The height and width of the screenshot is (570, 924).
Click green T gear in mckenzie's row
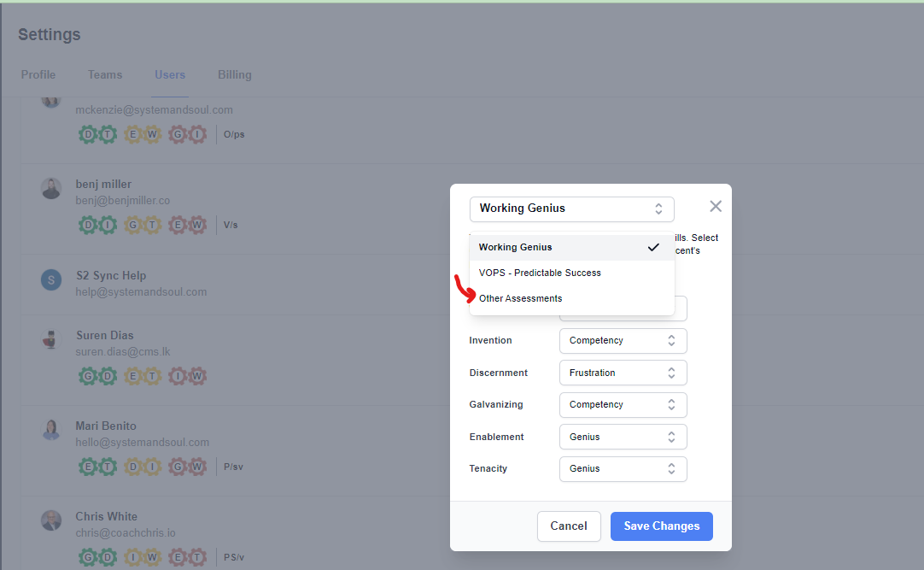tap(108, 134)
